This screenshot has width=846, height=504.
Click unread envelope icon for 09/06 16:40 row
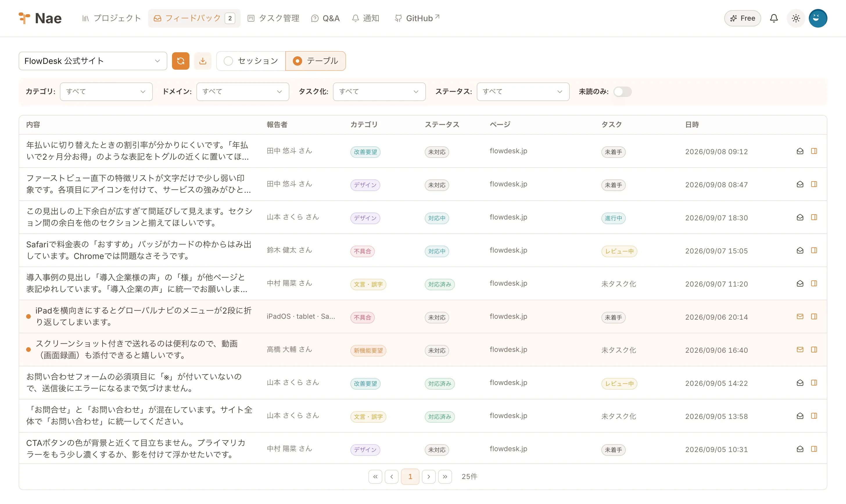pyautogui.click(x=800, y=350)
